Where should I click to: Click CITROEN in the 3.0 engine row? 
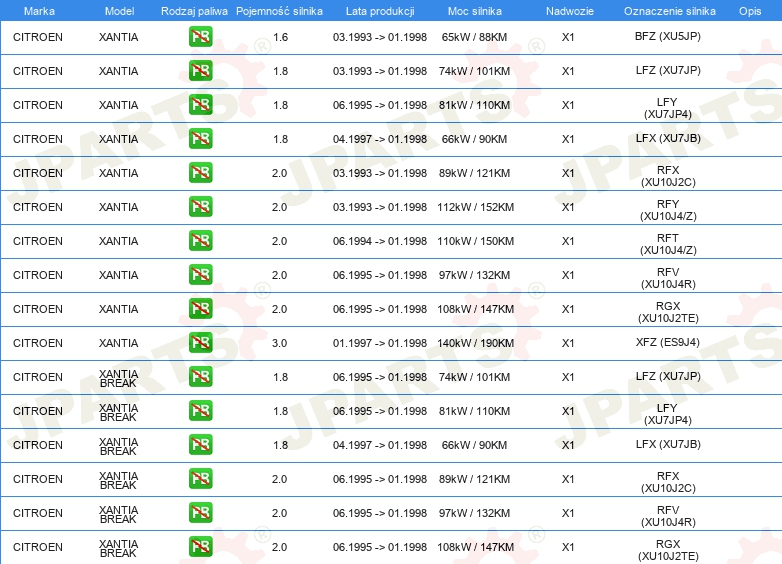tap(38, 343)
